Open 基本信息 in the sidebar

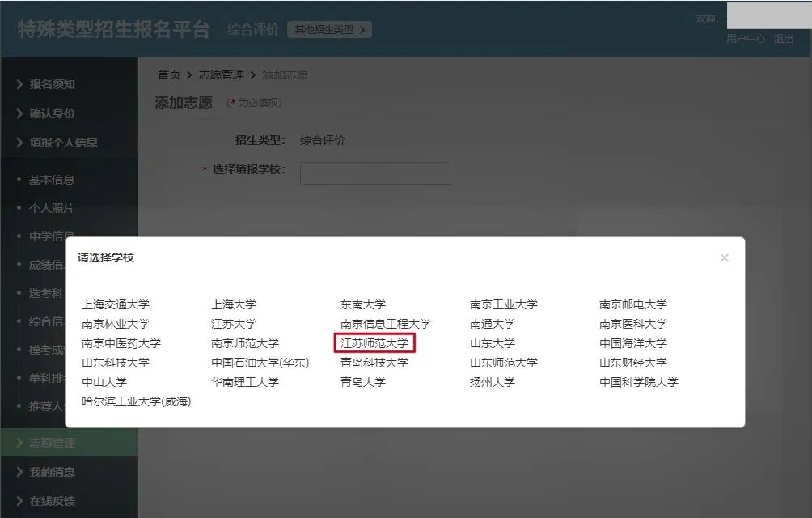tap(51, 180)
